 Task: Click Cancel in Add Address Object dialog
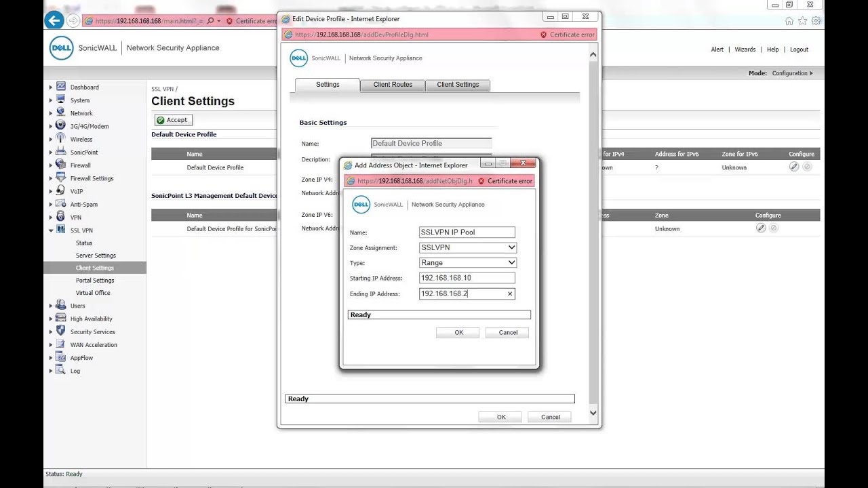point(508,332)
